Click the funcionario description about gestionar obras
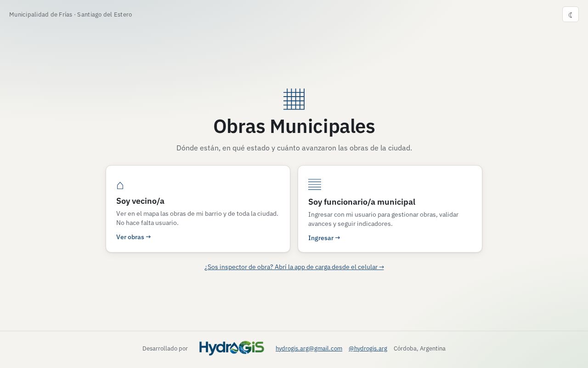This screenshot has height=368, width=588. point(383,219)
